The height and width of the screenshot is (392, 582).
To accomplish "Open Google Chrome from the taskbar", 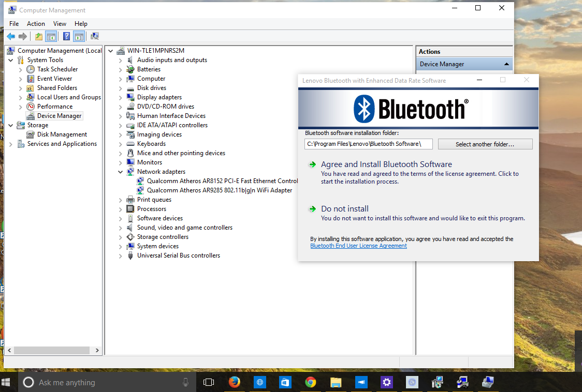I will click(x=310, y=382).
